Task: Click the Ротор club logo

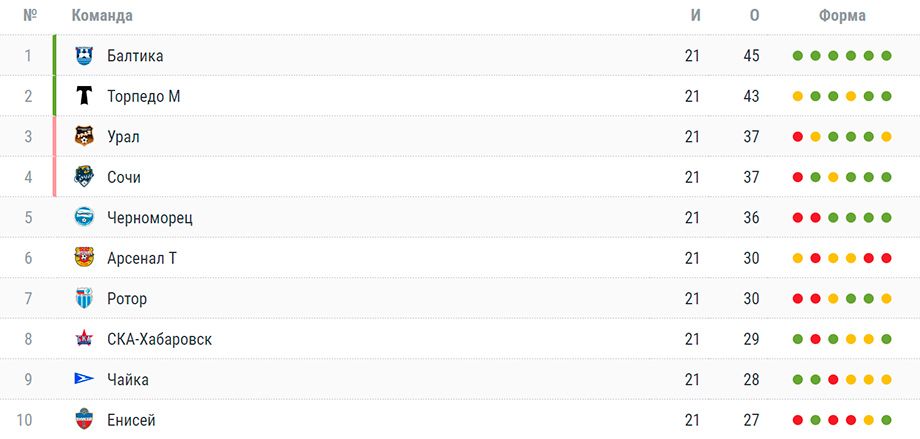Action: click(x=84, y=298)
